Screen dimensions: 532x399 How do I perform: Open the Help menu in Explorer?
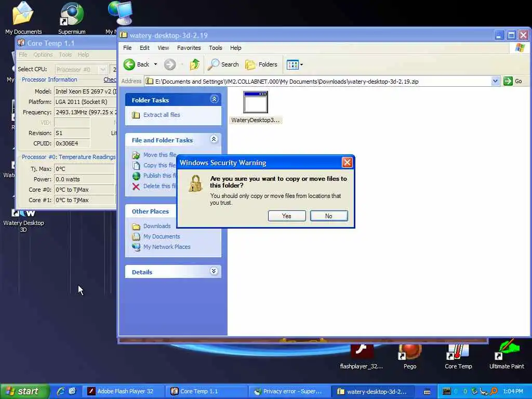click(x=235, y=48)
